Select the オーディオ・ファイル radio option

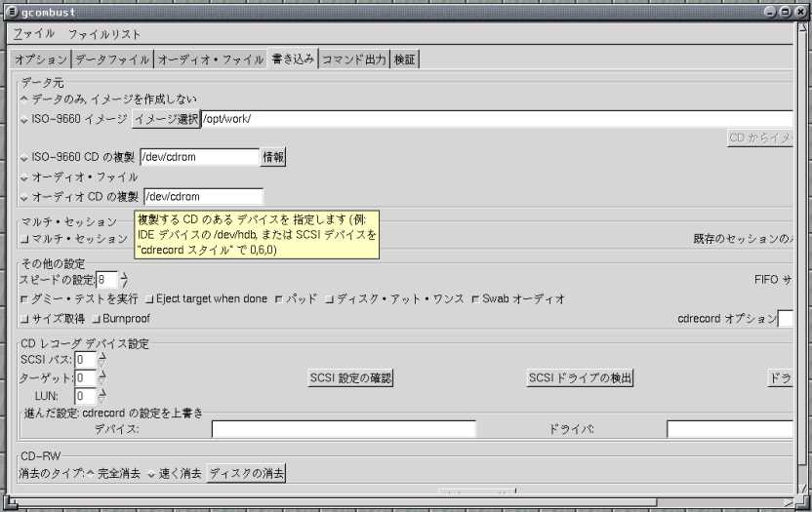coord(24,177)
